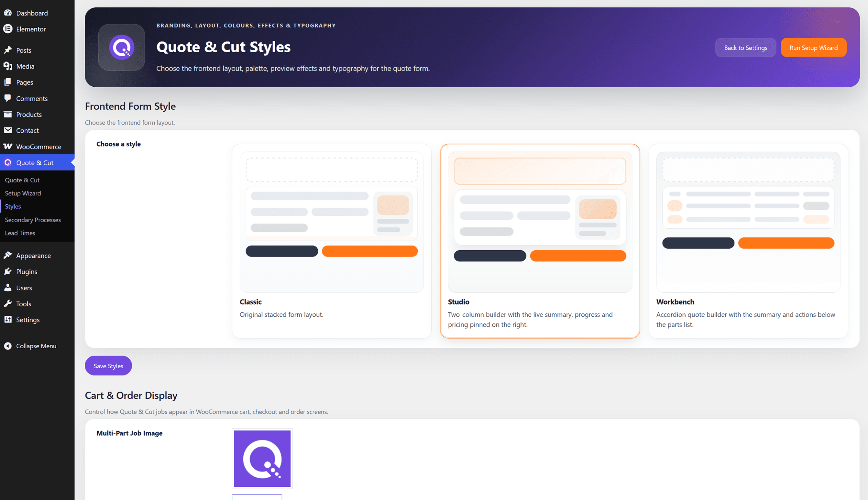Navigate to Lead Times submenu
The width and height of the screenshot is (868, 500).
(x=20, y=233)
